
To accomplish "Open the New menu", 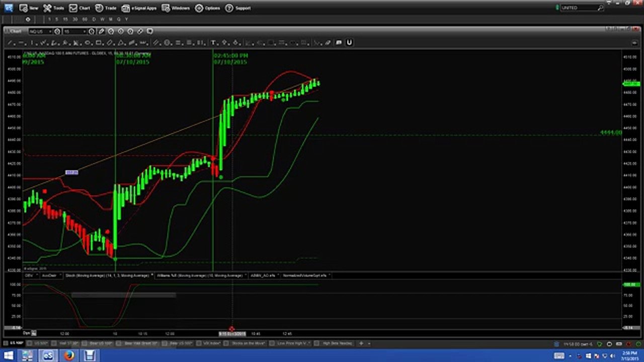I will (x=29, y=8).
